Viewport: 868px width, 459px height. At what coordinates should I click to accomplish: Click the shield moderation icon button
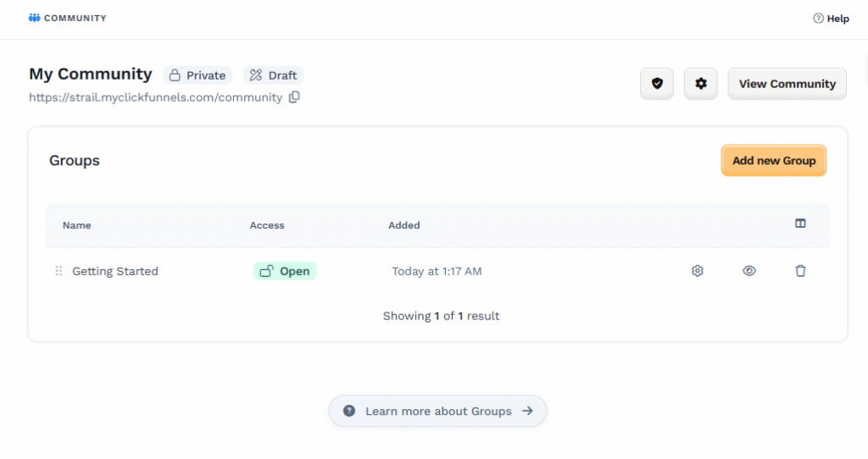(x=657, y=84)
